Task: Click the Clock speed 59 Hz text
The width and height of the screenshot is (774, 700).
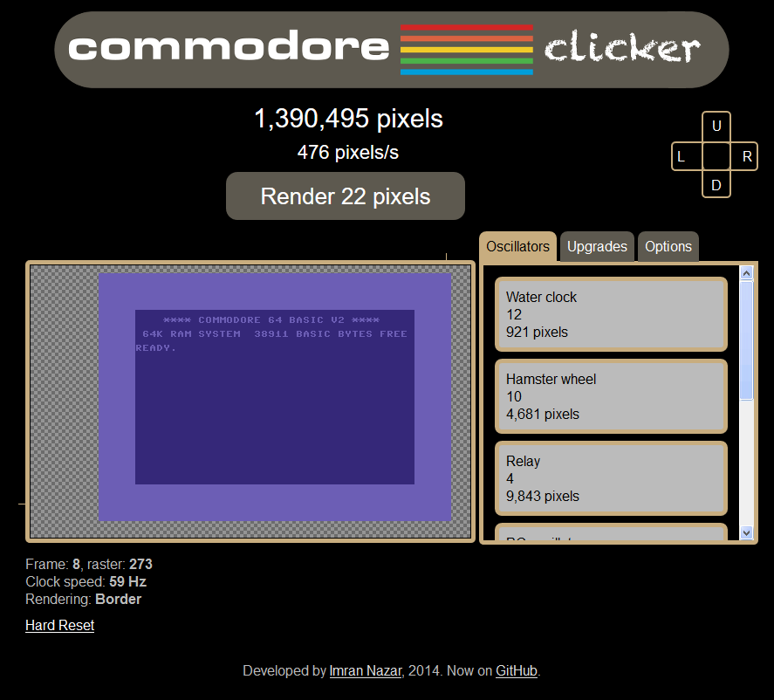Action: [x=86, y=581]
